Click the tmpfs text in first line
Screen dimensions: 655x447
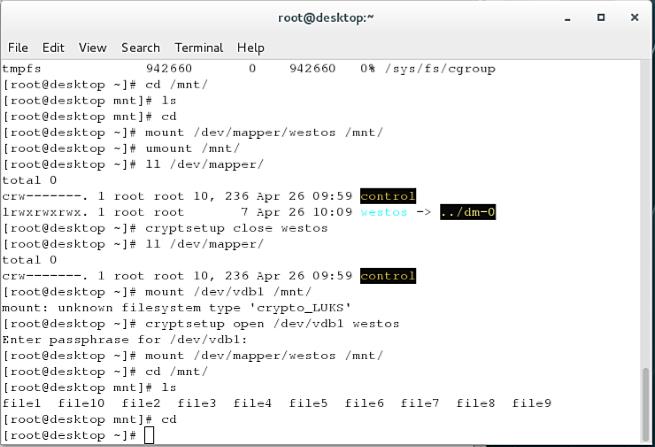(x=21, y=69)
